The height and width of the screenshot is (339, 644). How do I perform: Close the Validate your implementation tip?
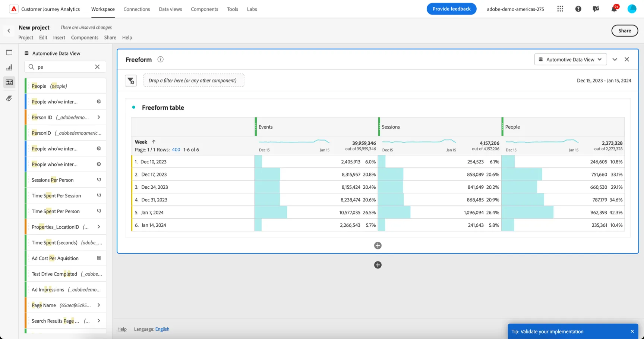[632, 331]
